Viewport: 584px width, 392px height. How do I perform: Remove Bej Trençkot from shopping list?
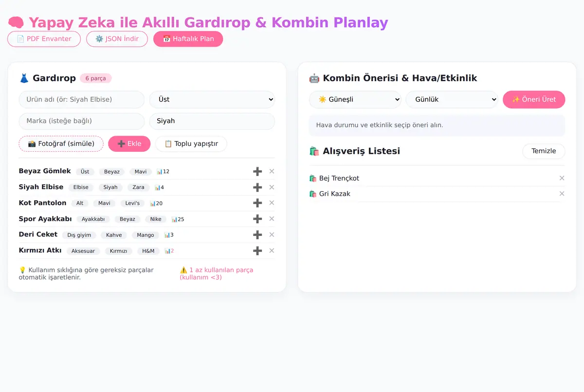(x=562, y=178)
